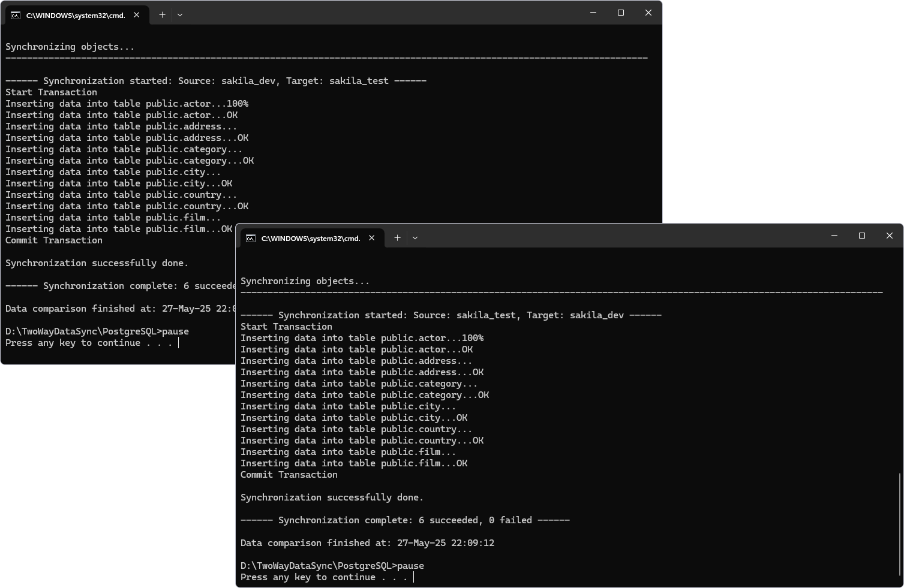Close the cmd tab in the back window
This screenshot has width=904, height=588.
pos(136,14)
